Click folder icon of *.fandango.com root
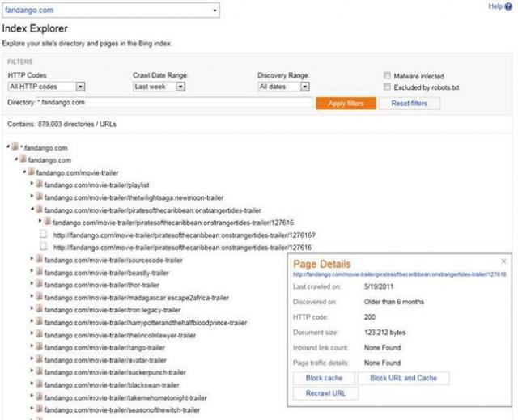 click(x=15, y=146)
